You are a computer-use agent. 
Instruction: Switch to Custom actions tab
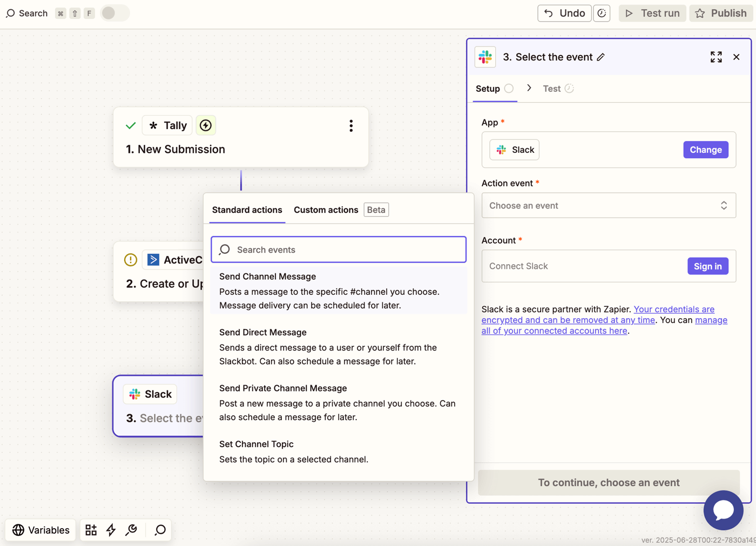[x=326, y=210]
